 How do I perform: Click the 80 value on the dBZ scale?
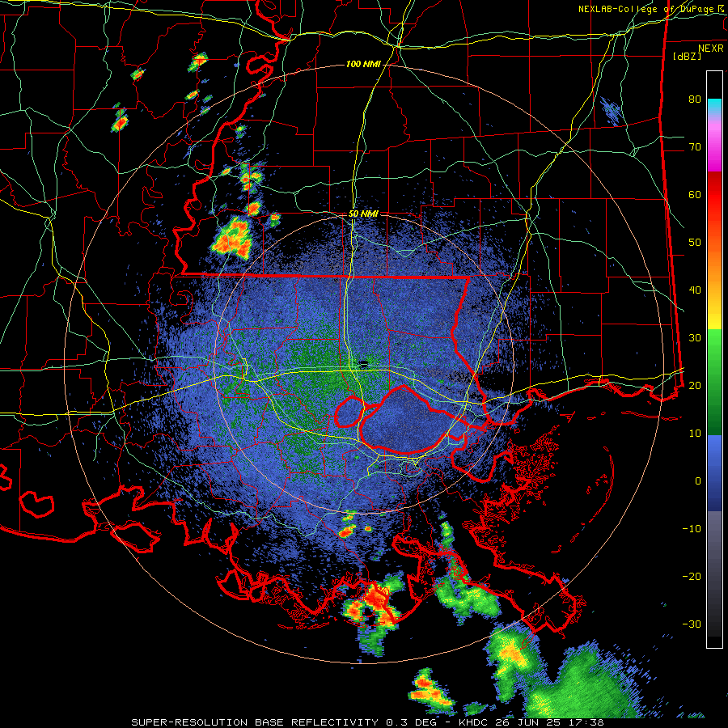pos(695,99)
